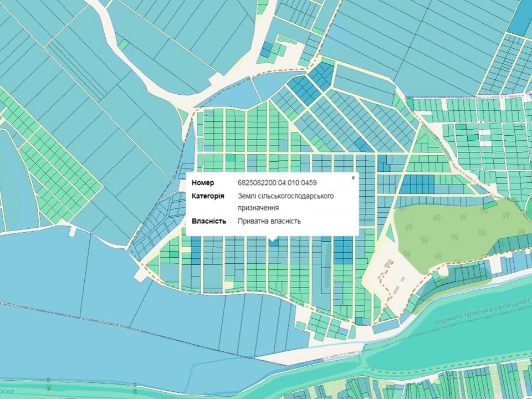Click the Категорія label in popup
The width and height of the screenshot is (532, 399).
click(x=208, y=196)
